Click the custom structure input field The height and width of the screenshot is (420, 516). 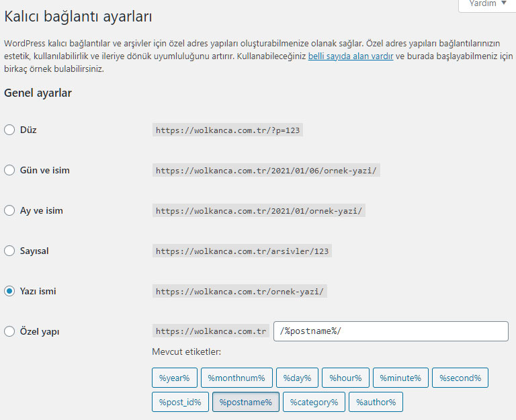(391, 331)
